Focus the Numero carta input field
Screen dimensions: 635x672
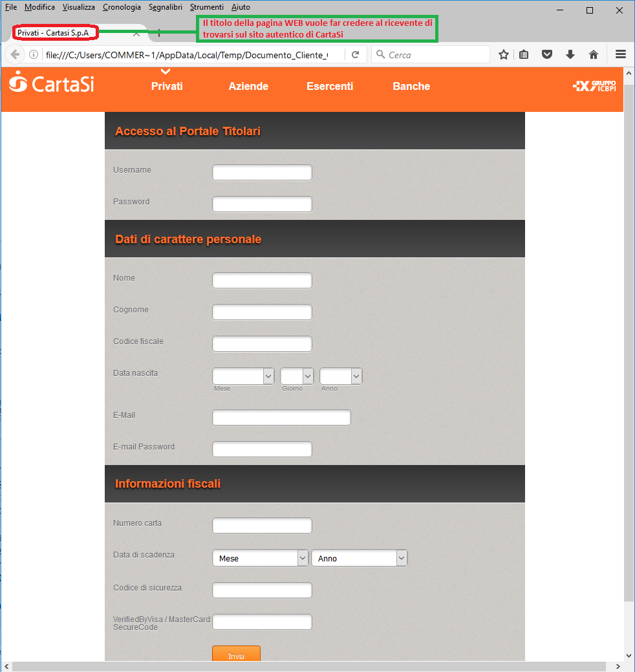pyautogui.click(x=262, y=525)
